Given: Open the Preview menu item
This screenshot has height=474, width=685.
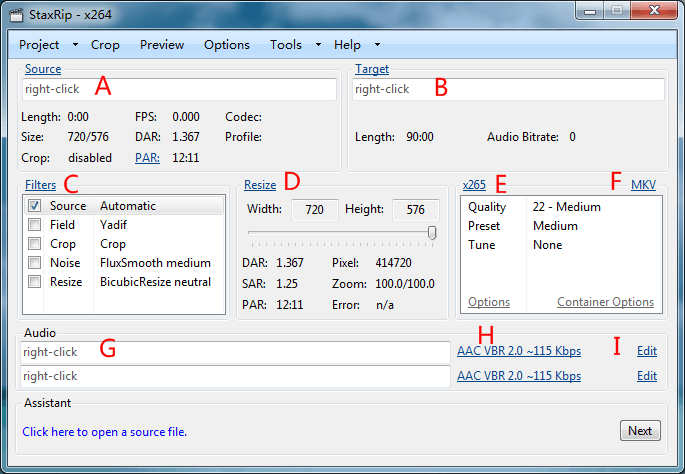Looking at the screenshot, I should click(x=162, y=45).
